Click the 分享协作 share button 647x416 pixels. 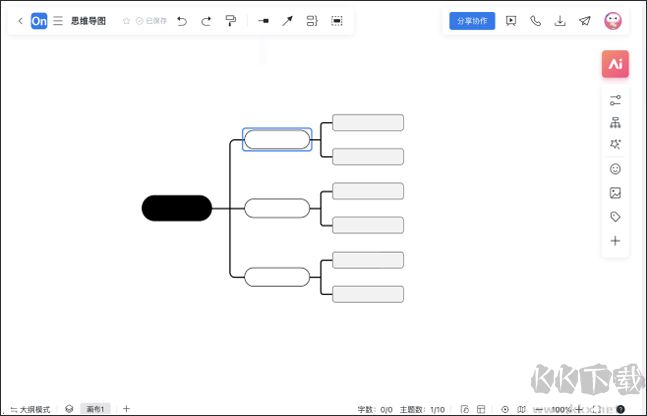[472, 20]
